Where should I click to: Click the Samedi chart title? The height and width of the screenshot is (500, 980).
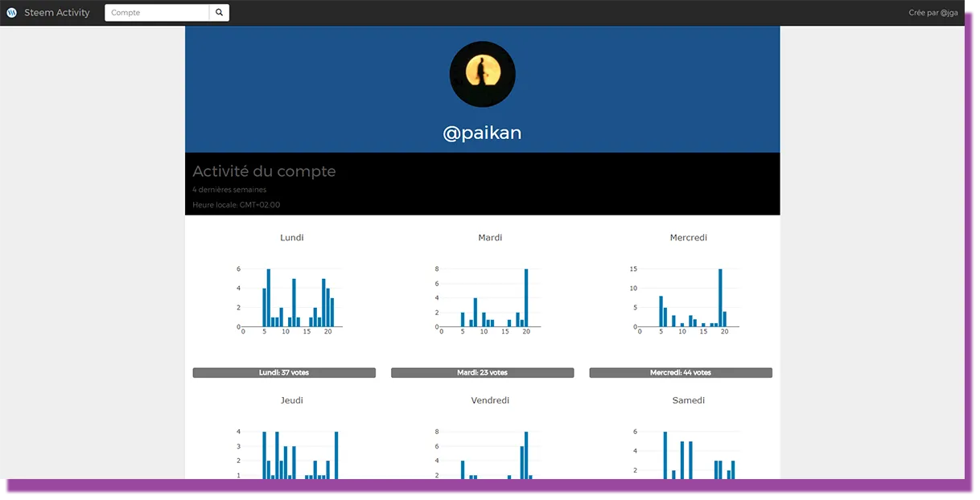pos(689,400)
